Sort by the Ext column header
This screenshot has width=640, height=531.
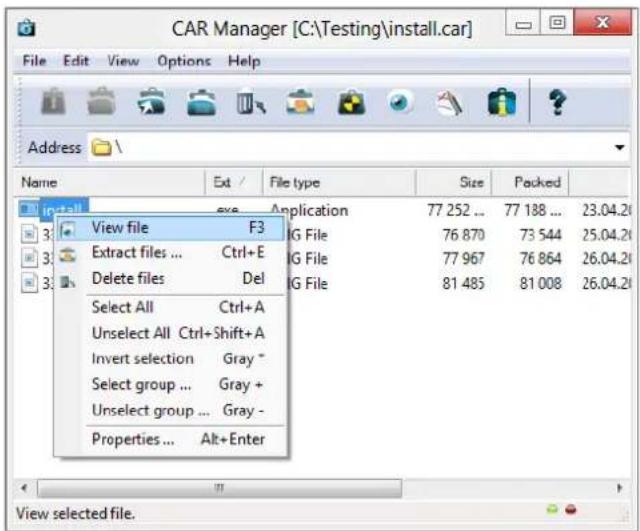pos(234,182)
